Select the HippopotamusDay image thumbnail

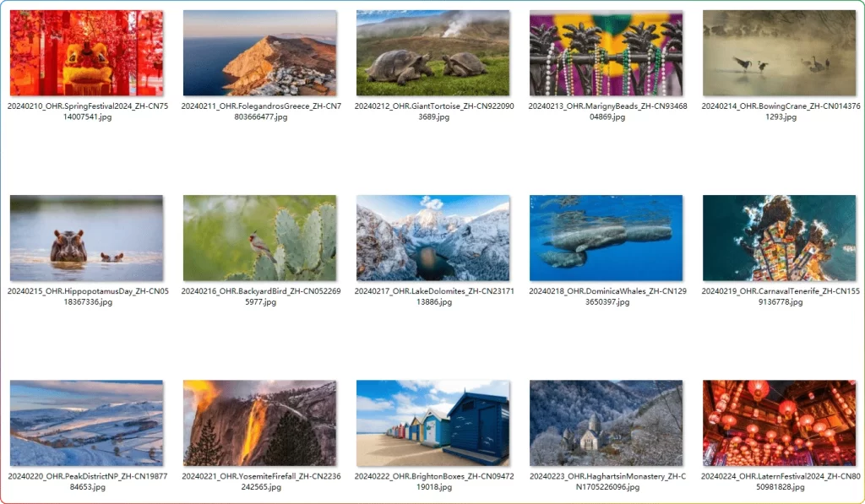(x=87, y=238)
